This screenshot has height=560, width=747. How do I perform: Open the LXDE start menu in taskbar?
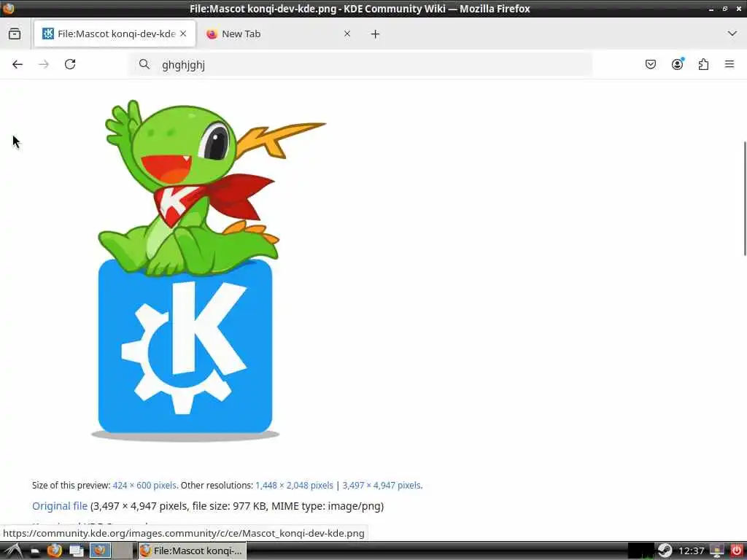click(x=13, y=551)
